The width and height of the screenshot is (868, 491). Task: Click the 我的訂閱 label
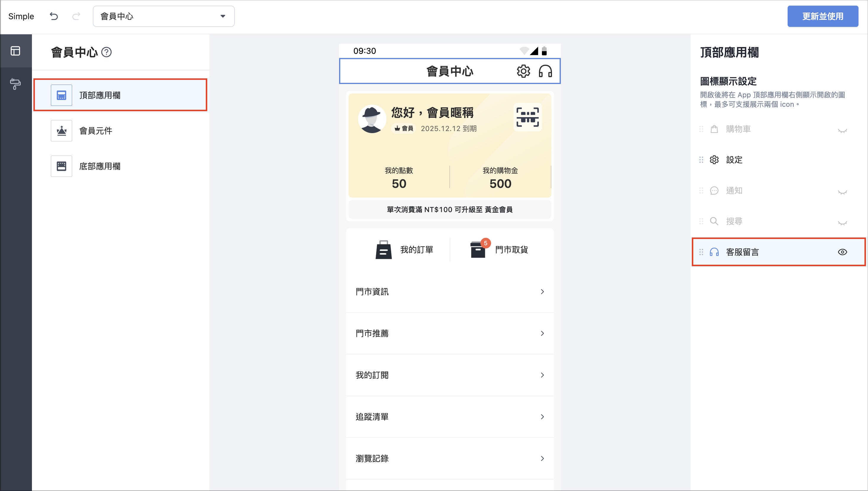click(x=372, y=375)
